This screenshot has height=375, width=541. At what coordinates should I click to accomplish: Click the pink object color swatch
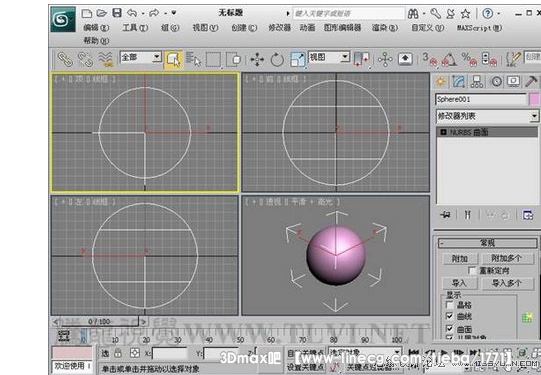[x=534, y=99]
